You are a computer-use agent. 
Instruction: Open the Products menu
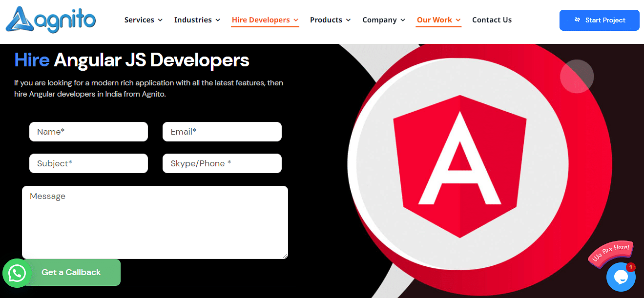(331, 20)
